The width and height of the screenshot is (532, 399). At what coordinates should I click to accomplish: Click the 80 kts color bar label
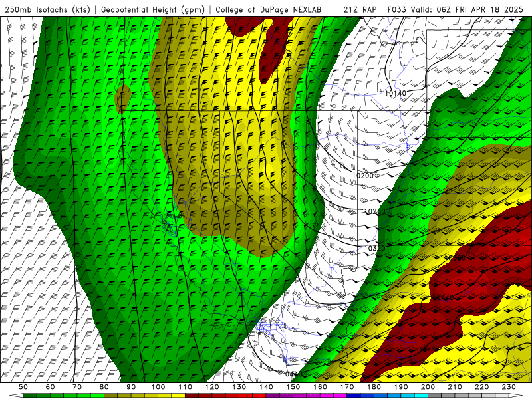click(104, 387)
